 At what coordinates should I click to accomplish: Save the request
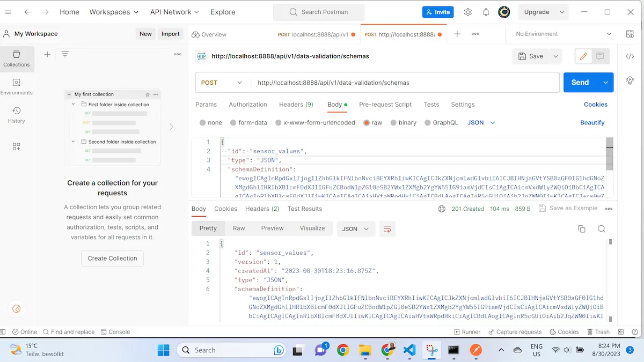point(531,56)
